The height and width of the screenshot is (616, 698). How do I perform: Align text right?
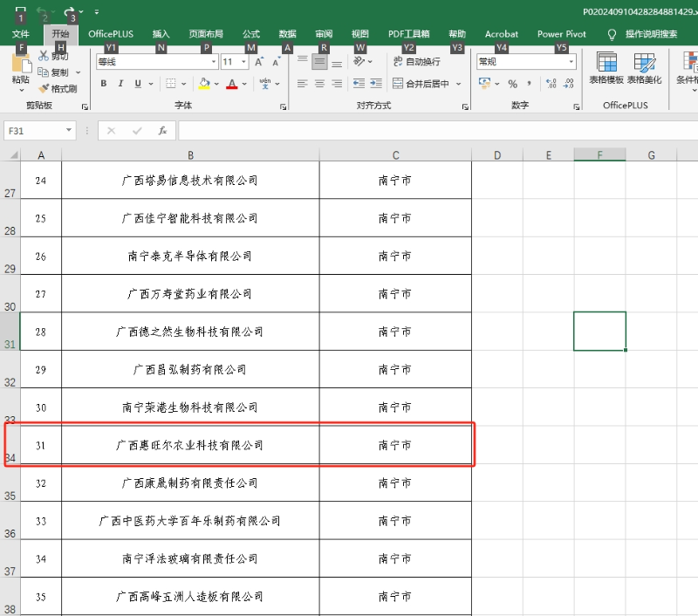tap(337, 83)
